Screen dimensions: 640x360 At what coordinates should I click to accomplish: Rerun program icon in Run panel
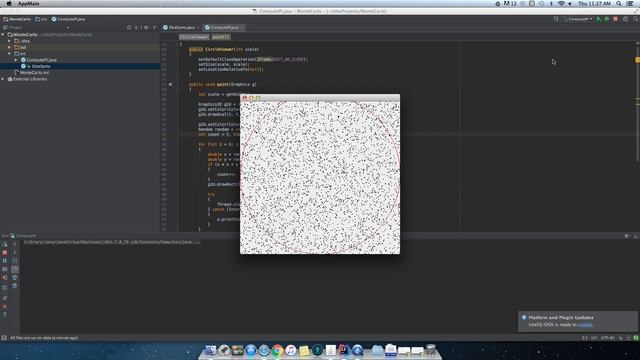click(5, 244)
